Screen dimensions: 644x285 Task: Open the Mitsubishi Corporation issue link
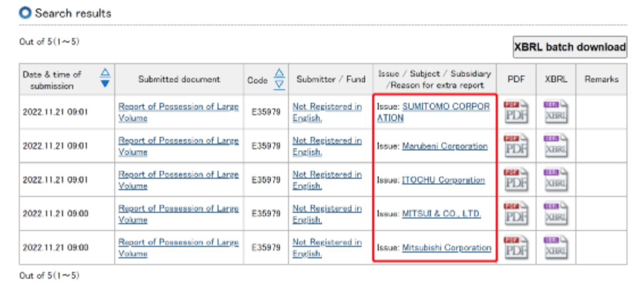[446, 248]
